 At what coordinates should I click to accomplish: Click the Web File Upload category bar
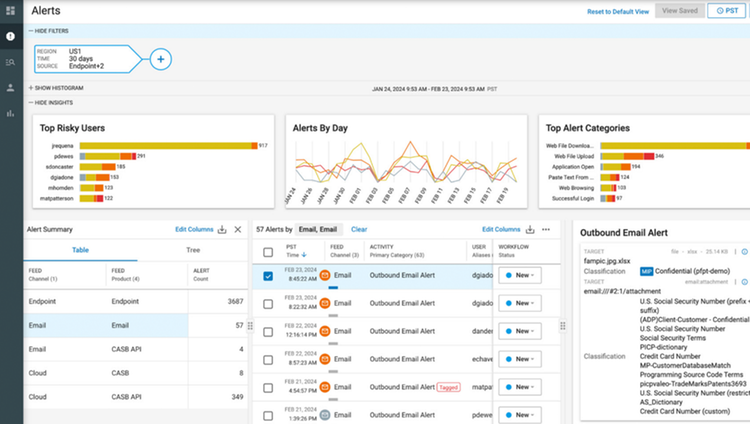627,156
